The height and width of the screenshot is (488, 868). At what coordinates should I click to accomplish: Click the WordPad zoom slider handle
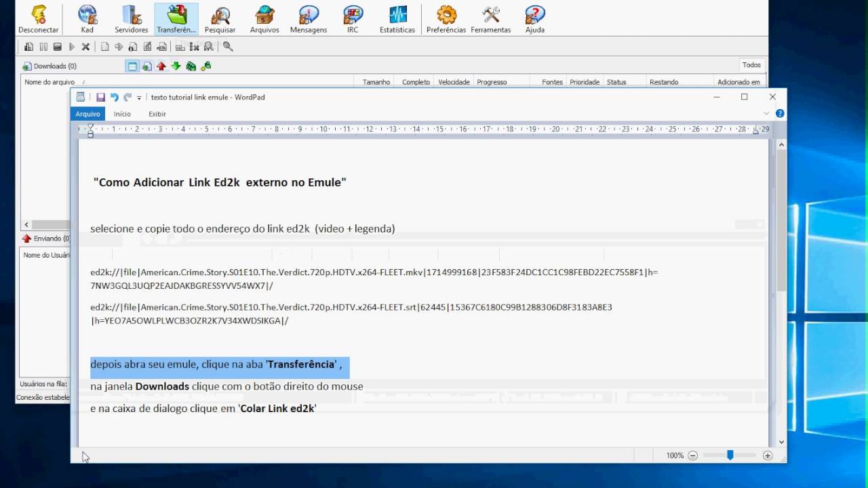(x=730, y=455)
